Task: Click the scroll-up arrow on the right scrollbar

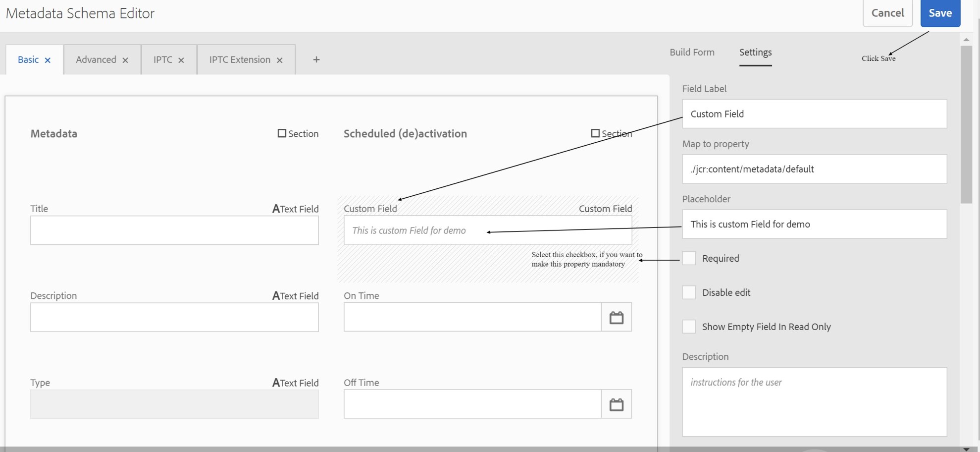Action: (x=965, y=40)
